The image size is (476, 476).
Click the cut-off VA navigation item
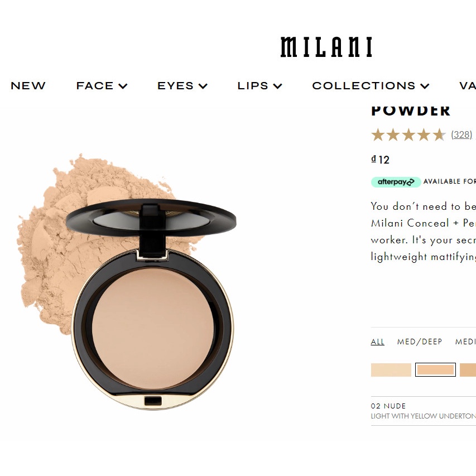[468, 86]
